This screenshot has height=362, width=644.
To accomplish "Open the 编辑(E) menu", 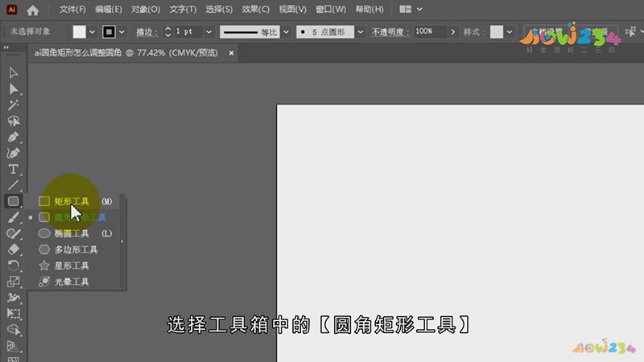I will 109,9.
